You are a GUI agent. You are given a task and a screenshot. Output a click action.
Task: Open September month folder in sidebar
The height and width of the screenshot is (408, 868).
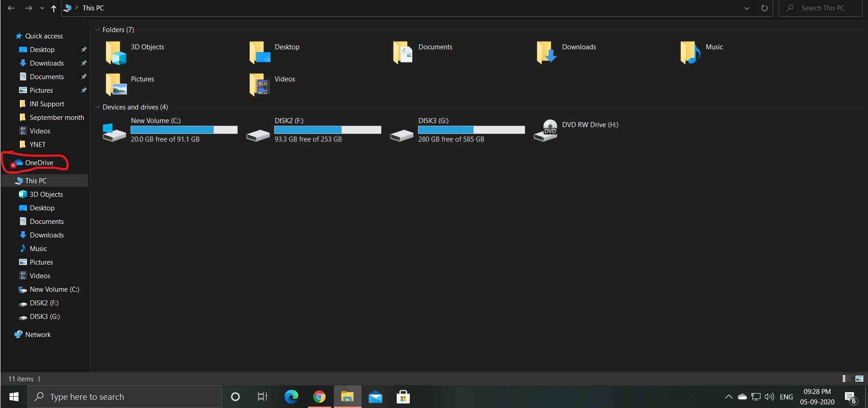(56, 118)
